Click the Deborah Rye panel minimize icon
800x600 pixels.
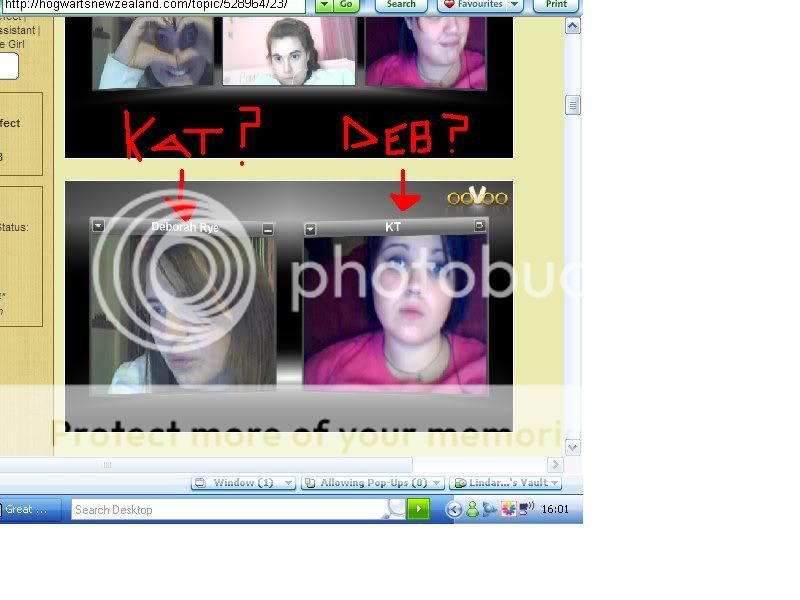pyautogui.click(x=268, y=229)
